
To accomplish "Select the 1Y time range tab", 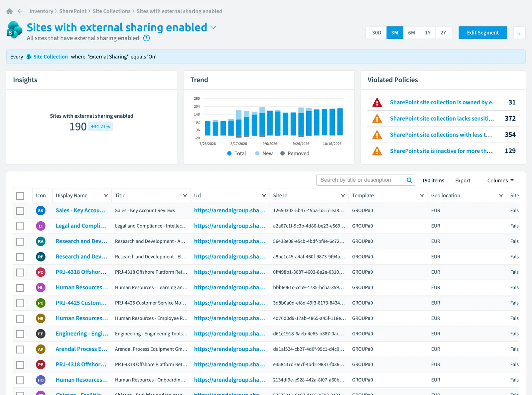I will (x=428, y=33).
